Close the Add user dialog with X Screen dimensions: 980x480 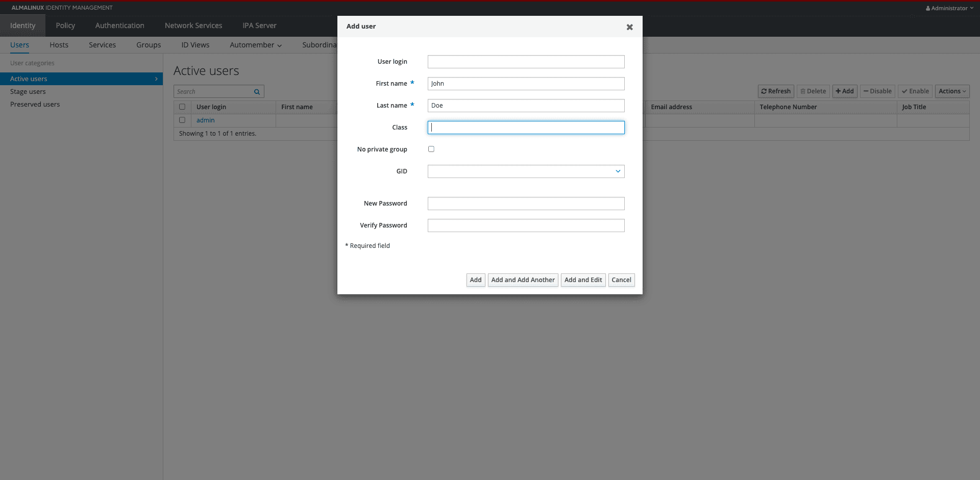629,27
